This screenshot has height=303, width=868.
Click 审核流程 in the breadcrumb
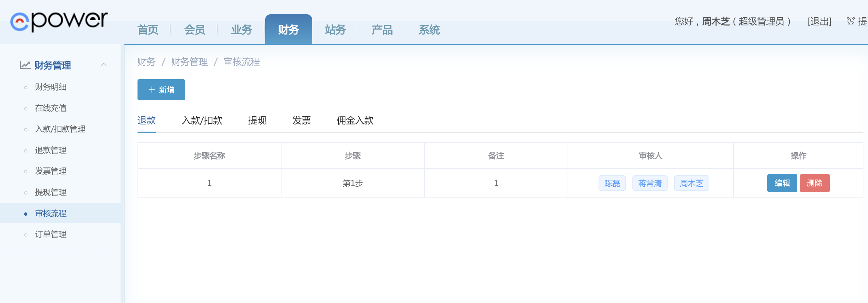point(242,62)
